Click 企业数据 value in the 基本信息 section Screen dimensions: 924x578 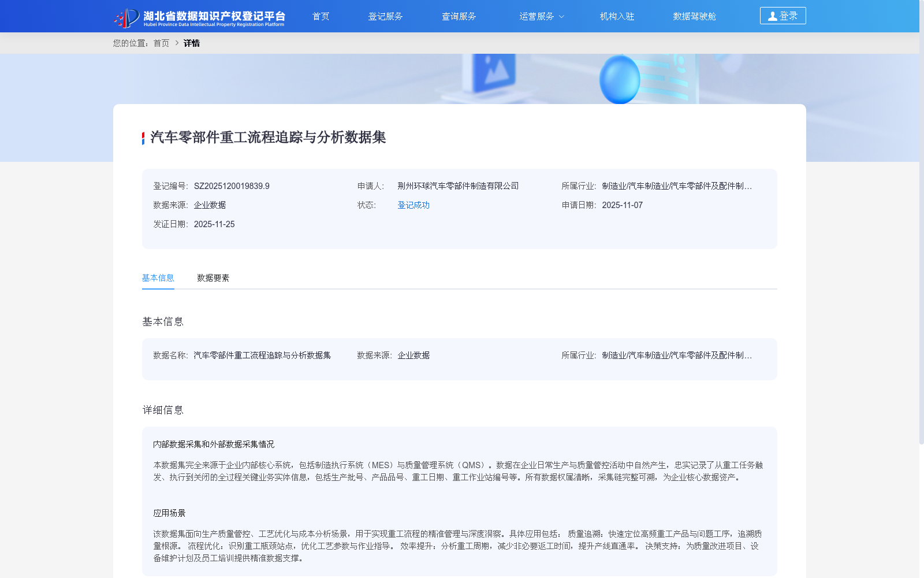[x=413, y=355]
